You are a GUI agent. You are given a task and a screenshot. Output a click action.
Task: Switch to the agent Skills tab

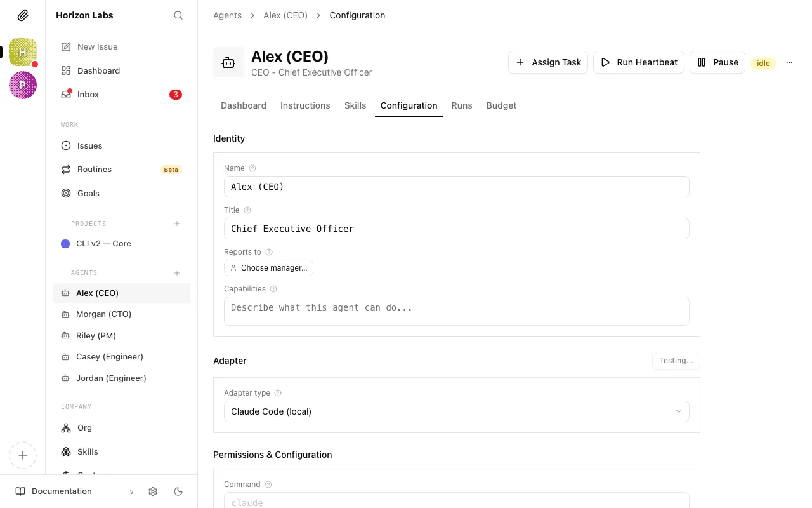point(355,105)
